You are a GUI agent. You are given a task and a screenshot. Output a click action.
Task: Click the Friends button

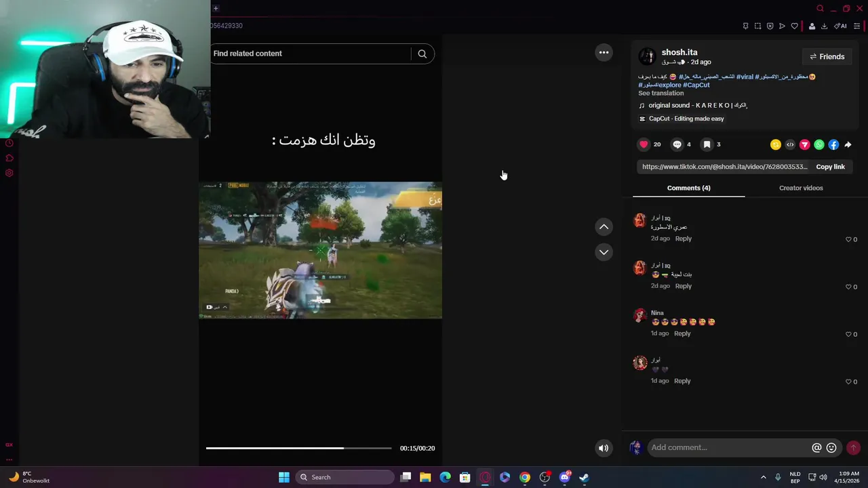pyautogui.click(x=827, y=56)
